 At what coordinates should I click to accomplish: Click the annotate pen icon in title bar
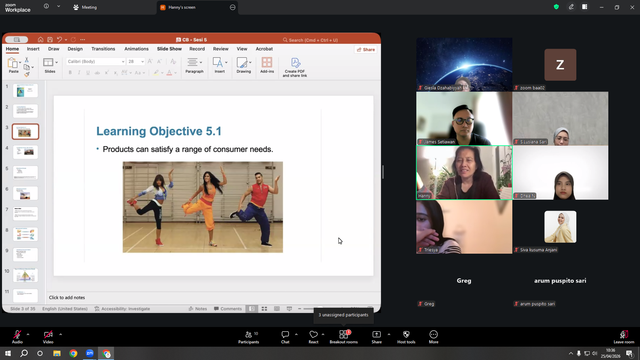(x=571, y=7)
